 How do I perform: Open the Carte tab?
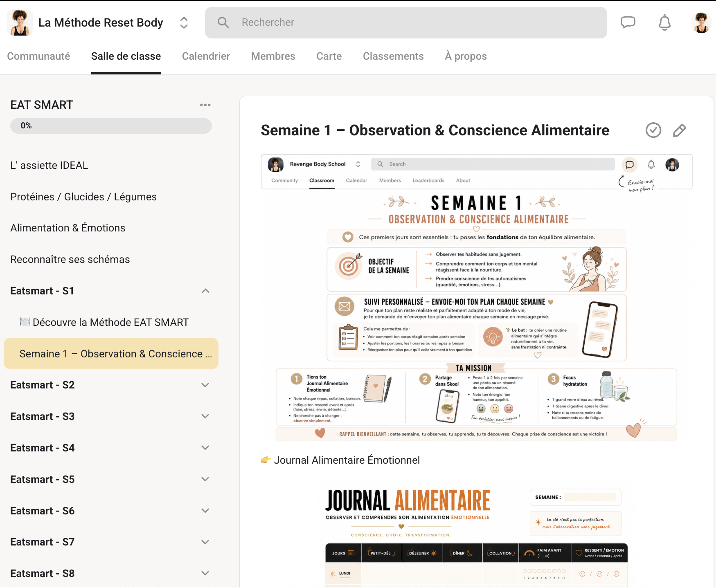point(329,56)
